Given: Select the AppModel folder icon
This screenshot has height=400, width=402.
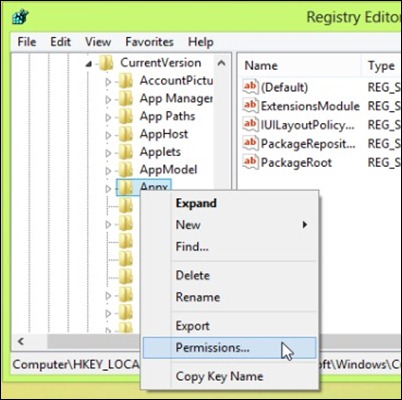Looking at the screenshot, I should [126, 170].
